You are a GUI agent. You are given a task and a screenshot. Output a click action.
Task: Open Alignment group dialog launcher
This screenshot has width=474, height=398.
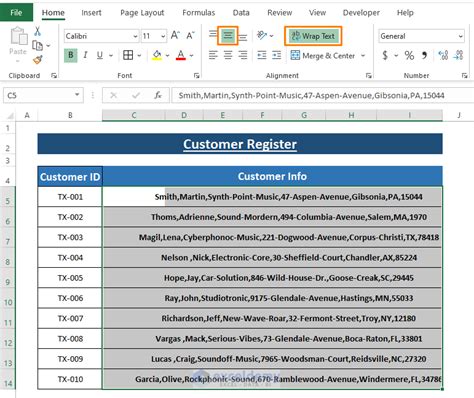[369, 76]
